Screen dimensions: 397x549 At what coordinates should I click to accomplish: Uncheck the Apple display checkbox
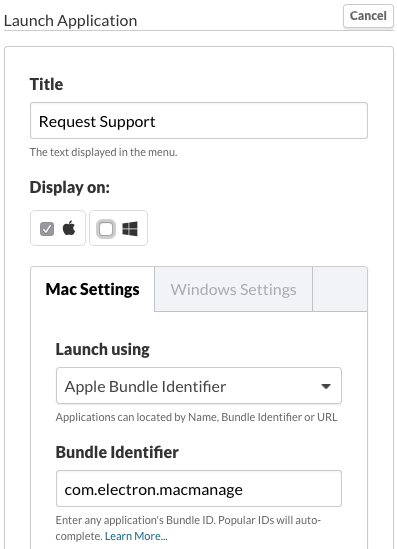(47, 229)
